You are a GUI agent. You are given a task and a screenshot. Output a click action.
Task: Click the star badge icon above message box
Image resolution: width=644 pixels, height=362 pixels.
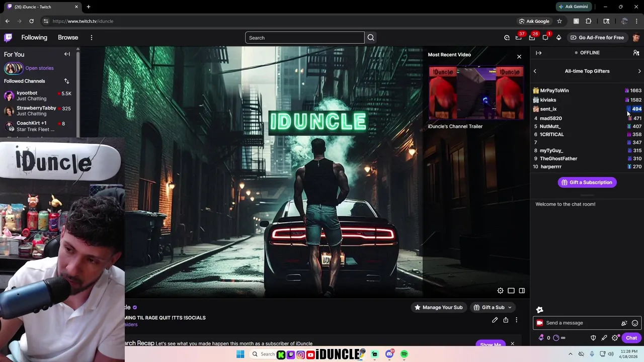[x=540, y=310]
